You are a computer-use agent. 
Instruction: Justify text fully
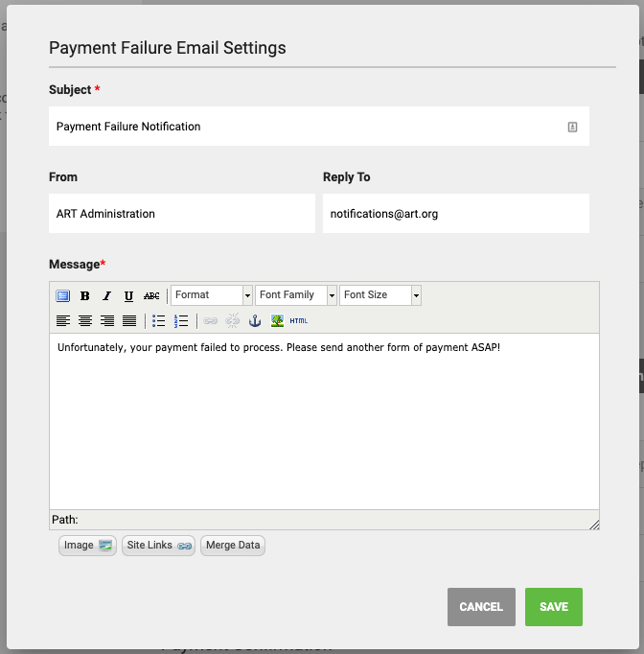click(129, 320)
